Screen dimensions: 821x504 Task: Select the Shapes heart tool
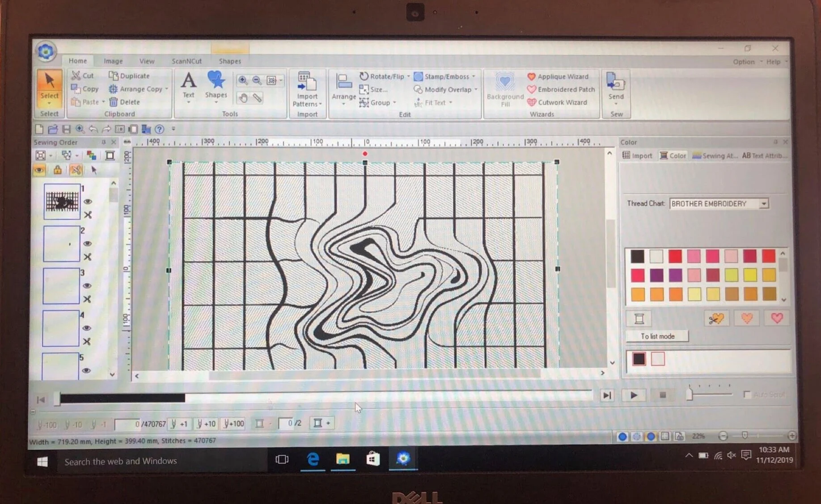pos(216,85)
